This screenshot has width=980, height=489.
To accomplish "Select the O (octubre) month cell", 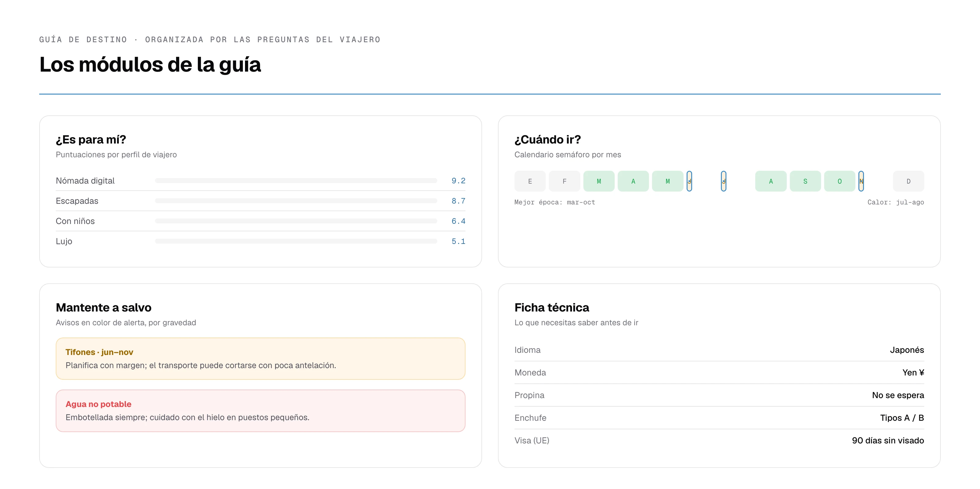I will [x=840, y=181].
